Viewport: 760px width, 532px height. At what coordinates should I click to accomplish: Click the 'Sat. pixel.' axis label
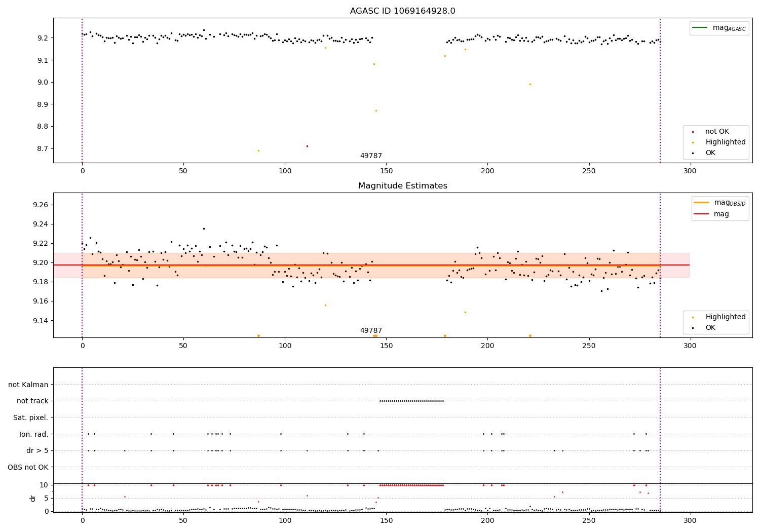point(31,417)
